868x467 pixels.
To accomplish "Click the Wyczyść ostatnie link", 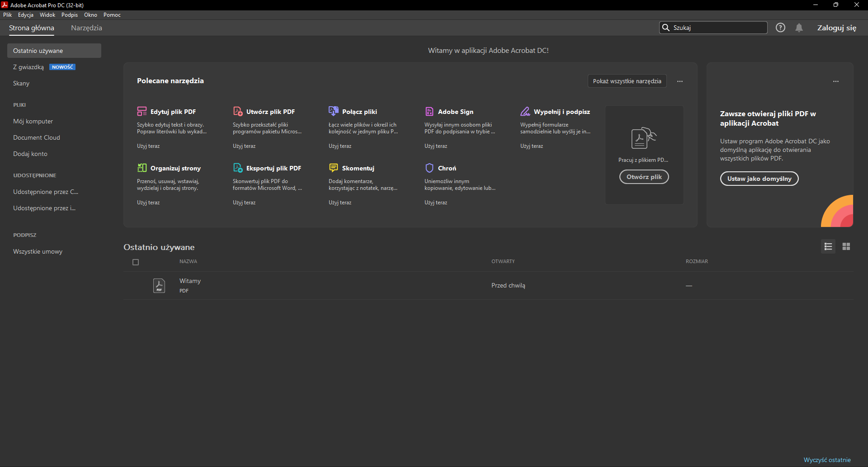I will coord(827,460).
